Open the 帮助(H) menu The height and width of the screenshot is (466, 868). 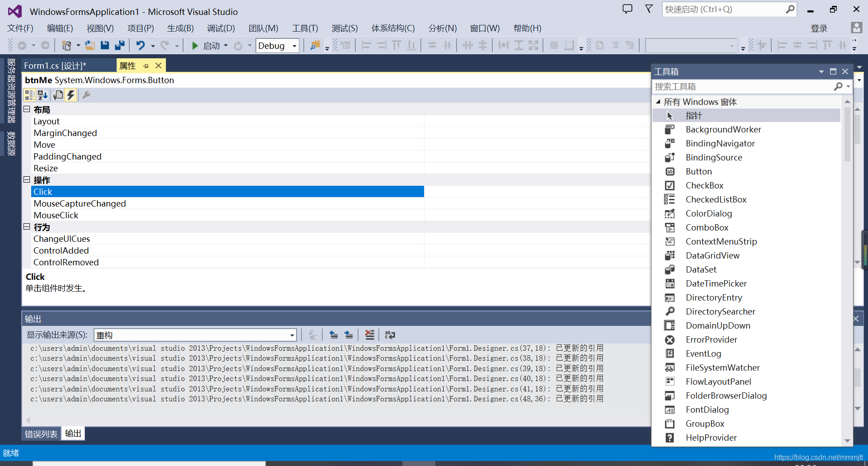pos(528,28)
